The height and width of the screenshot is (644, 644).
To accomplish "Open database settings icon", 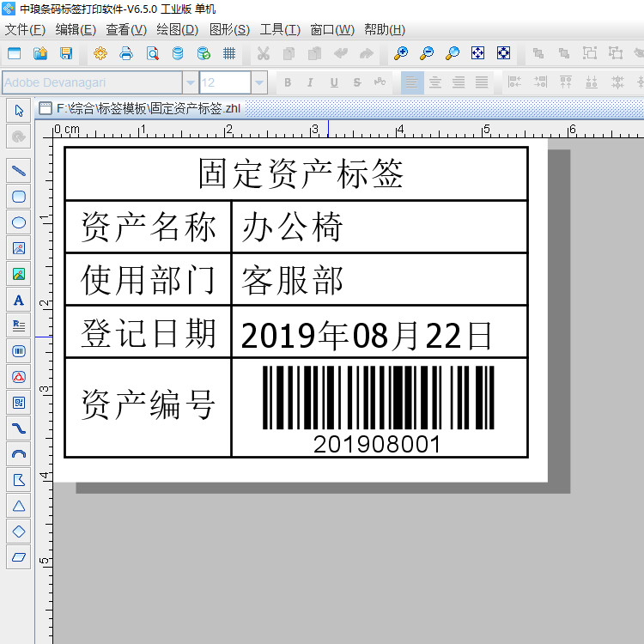I will 178,53.
